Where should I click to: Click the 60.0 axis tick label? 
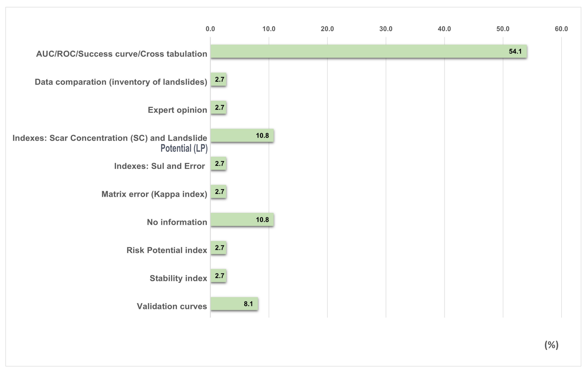(561, 29)
